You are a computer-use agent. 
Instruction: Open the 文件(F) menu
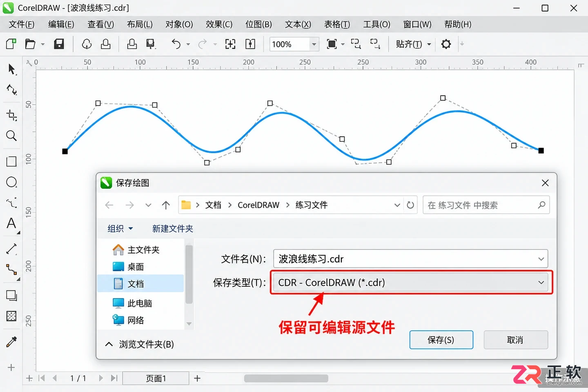coord(22,24)
